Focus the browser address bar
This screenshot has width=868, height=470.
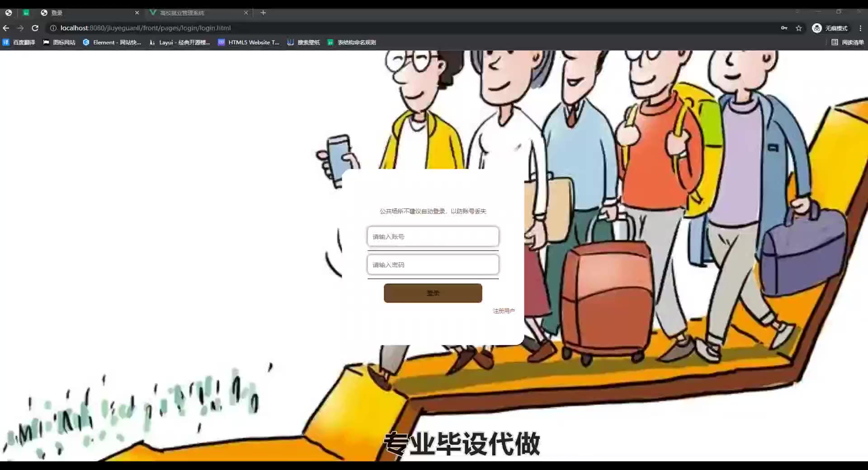407,28
